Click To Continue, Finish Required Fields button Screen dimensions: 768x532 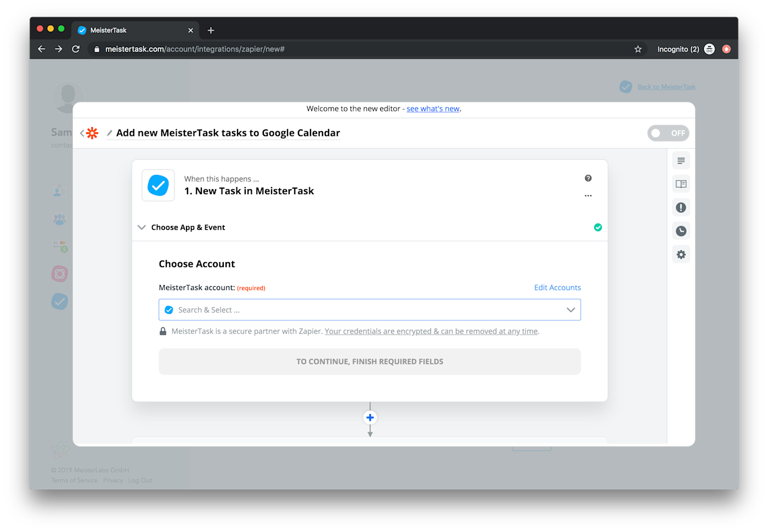370,362
